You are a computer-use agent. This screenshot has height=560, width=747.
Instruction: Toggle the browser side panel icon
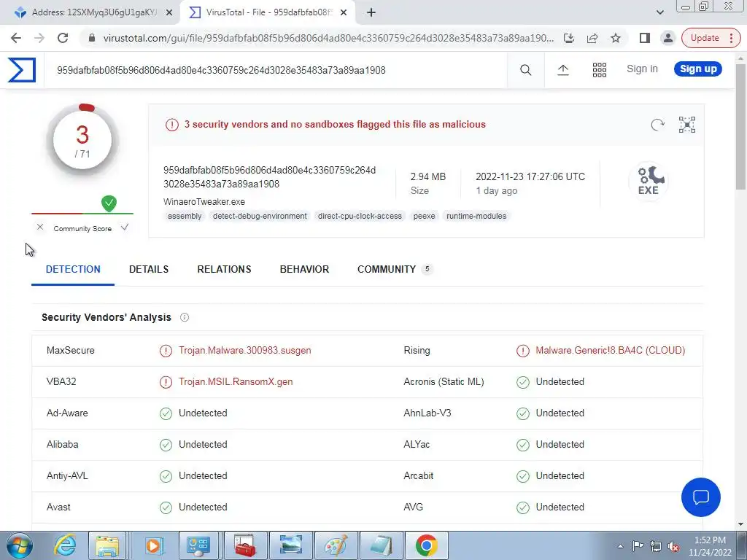tap(645, 38)
